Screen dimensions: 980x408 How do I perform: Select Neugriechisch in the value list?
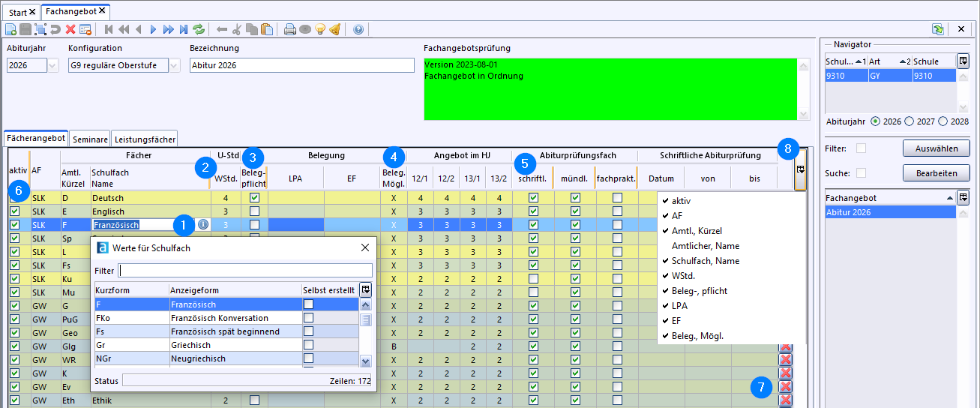(x=198, y=358)
